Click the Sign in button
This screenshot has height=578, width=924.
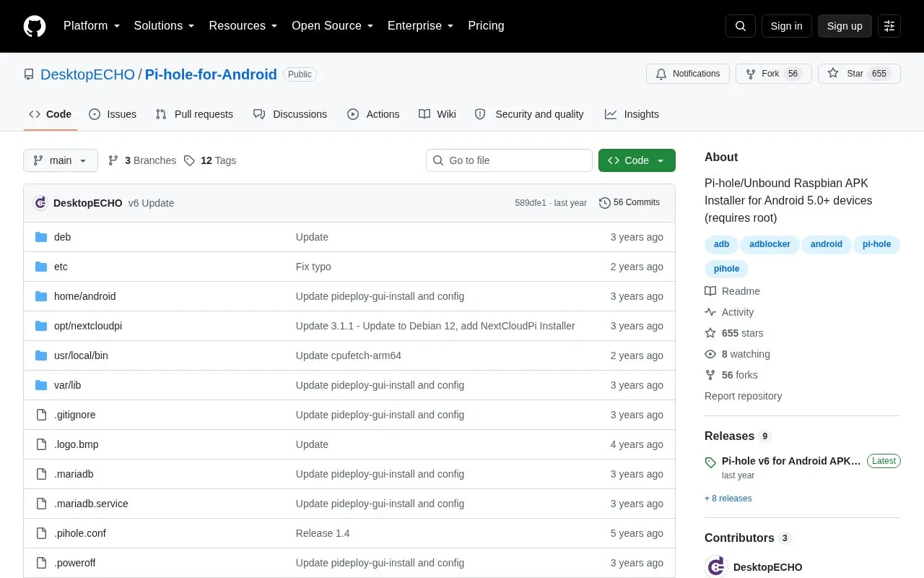click(x=786, y=26)
